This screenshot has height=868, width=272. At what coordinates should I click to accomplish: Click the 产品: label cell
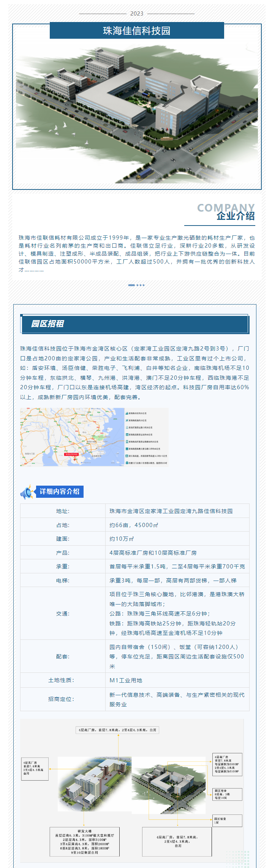pos(63,553)
